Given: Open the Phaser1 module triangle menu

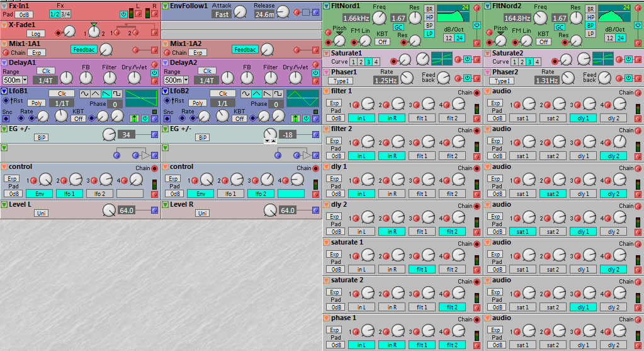Looking at the screenshot, I should pyautogui.click(x=327, y=72).
